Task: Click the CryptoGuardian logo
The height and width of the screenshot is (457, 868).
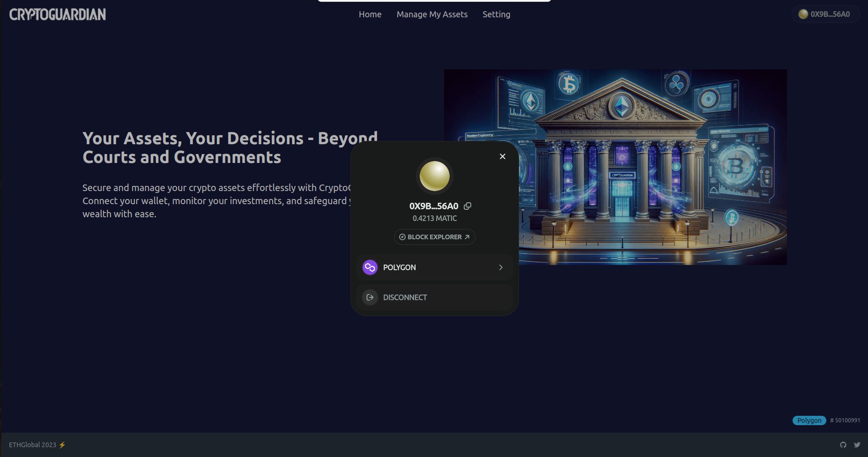Action: [x=58, y=15]
